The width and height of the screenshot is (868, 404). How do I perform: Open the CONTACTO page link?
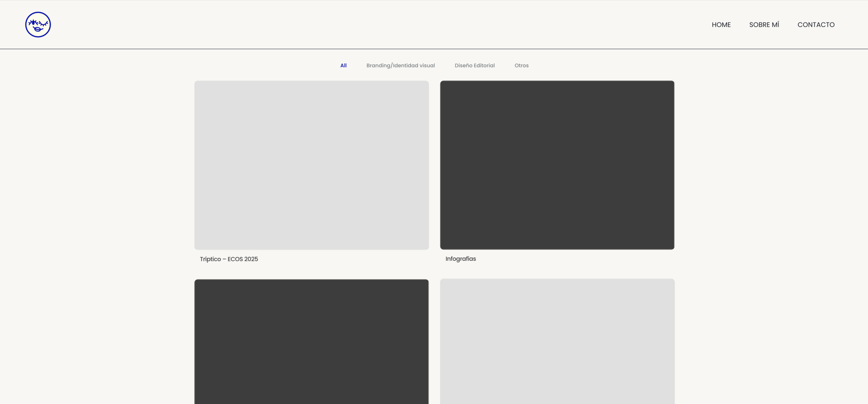[816, 25]
